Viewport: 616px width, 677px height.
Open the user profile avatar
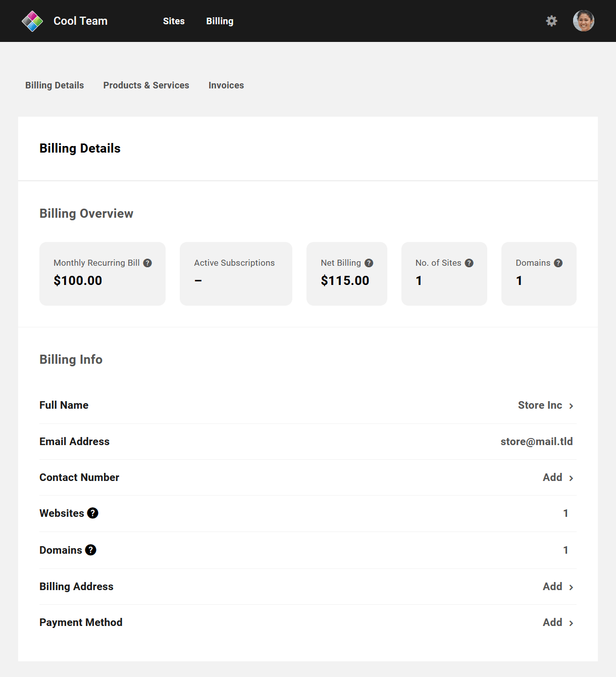pos(584,21)
